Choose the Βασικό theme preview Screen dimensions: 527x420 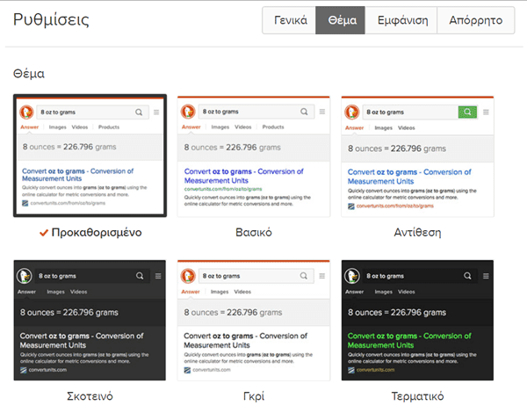[253, 156]
